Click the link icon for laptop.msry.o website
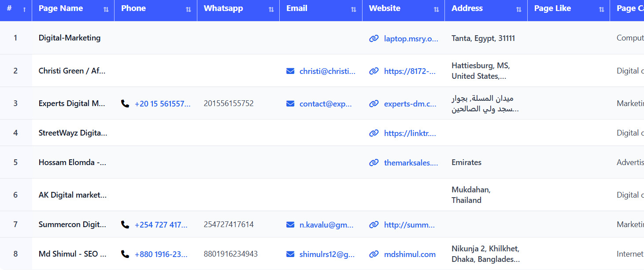The height and width of the screenshot is (272, 644). click(374, 39)
